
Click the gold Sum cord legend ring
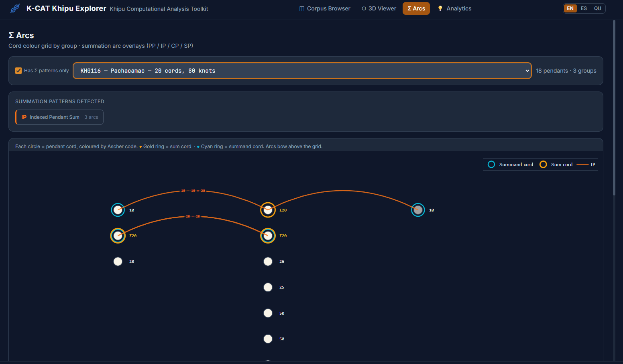click(x=543, y=165)
